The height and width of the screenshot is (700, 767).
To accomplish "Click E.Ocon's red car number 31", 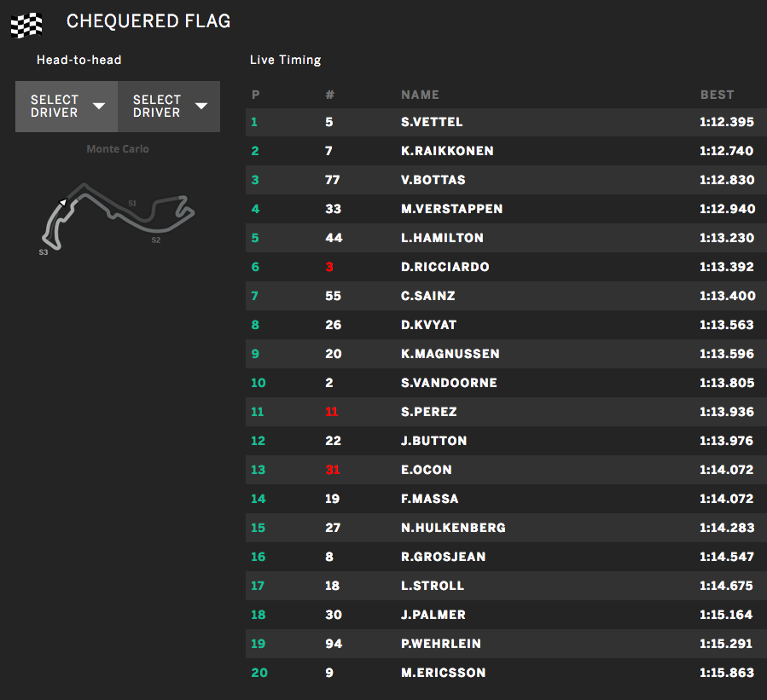I will [333, 470].
